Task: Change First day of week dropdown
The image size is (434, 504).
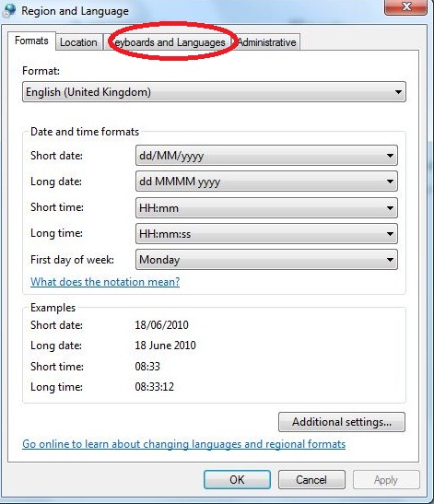Action: click(x=266, y=260)
